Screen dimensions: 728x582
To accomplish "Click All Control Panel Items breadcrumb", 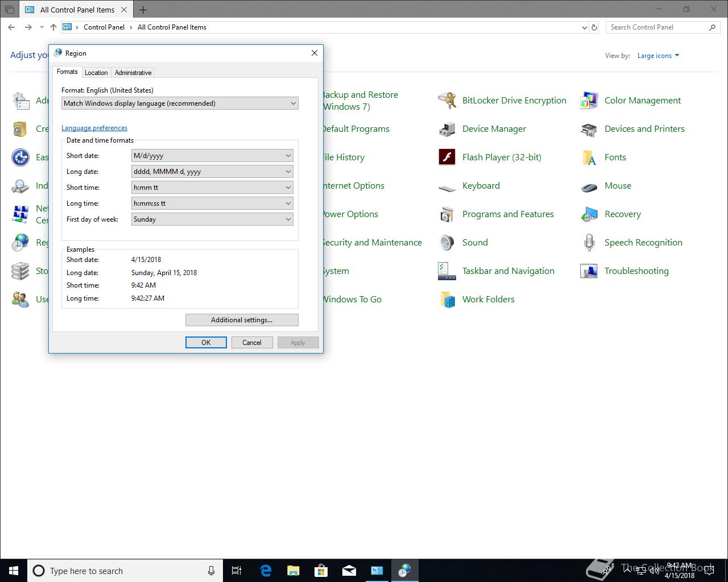I will (x=172, y=27).
